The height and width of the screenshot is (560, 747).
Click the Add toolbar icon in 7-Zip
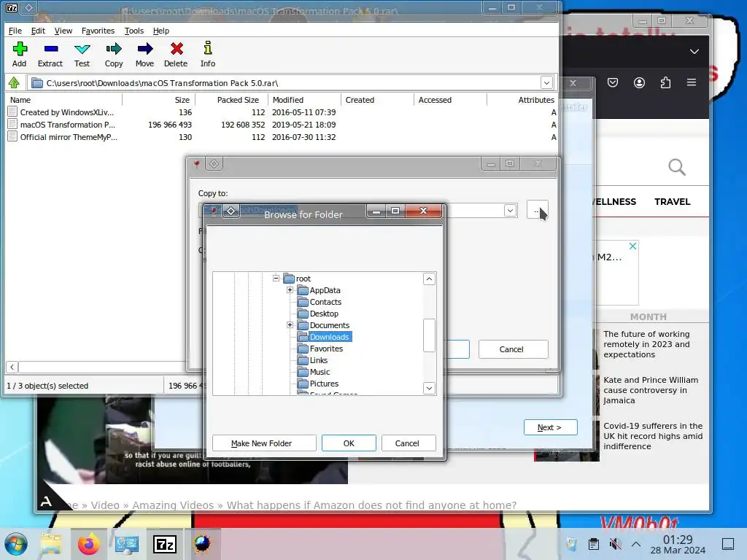pyautogui.click(x=20, y=55)
